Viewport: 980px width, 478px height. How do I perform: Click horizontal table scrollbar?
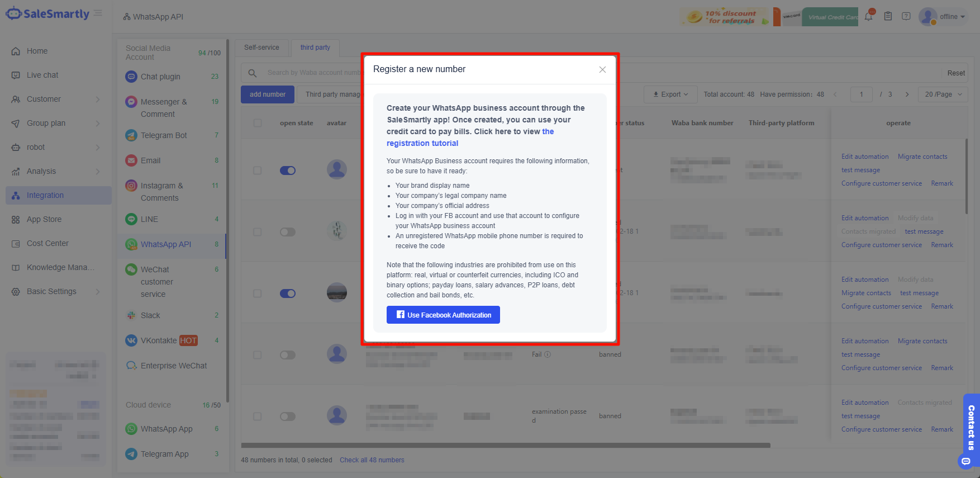click(506, 446)
